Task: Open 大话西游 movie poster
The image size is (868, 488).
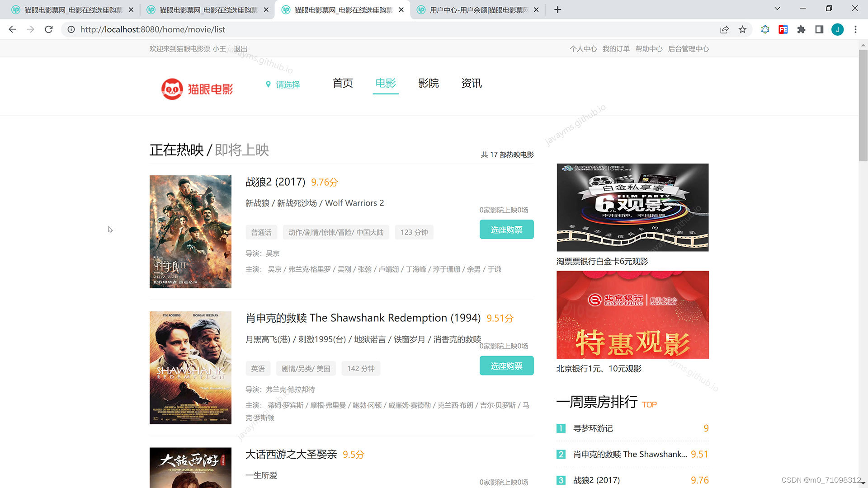Action: tap(190, 468)
